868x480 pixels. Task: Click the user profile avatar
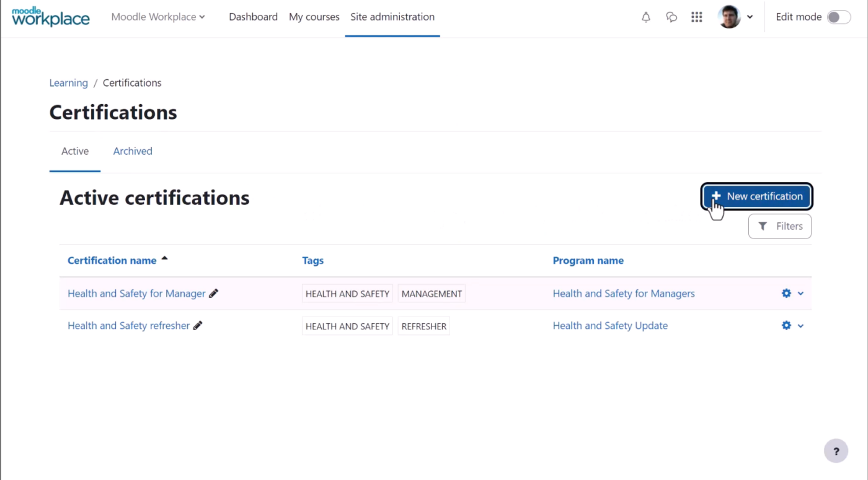coord(729,17)
